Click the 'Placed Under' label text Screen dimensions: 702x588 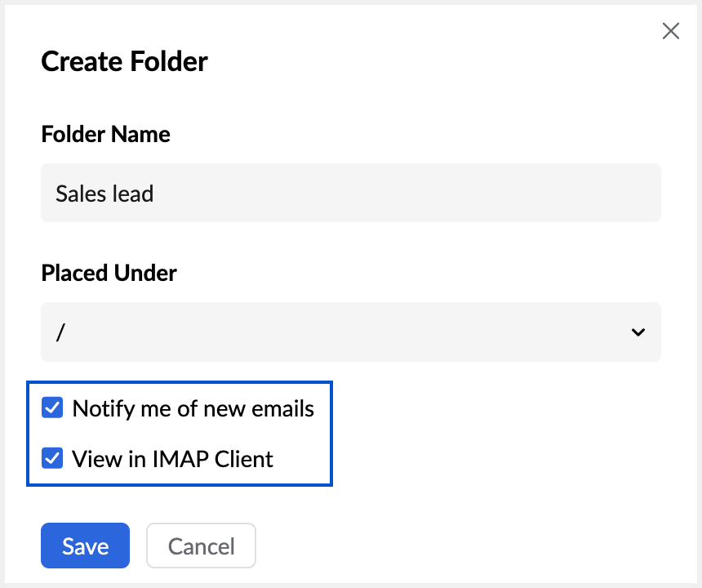point(109,274)
